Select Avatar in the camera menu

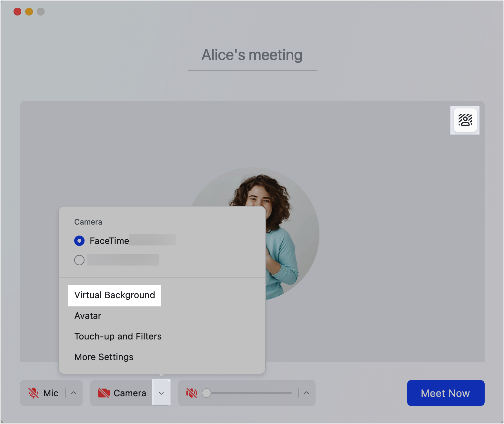tap(88, 316)
